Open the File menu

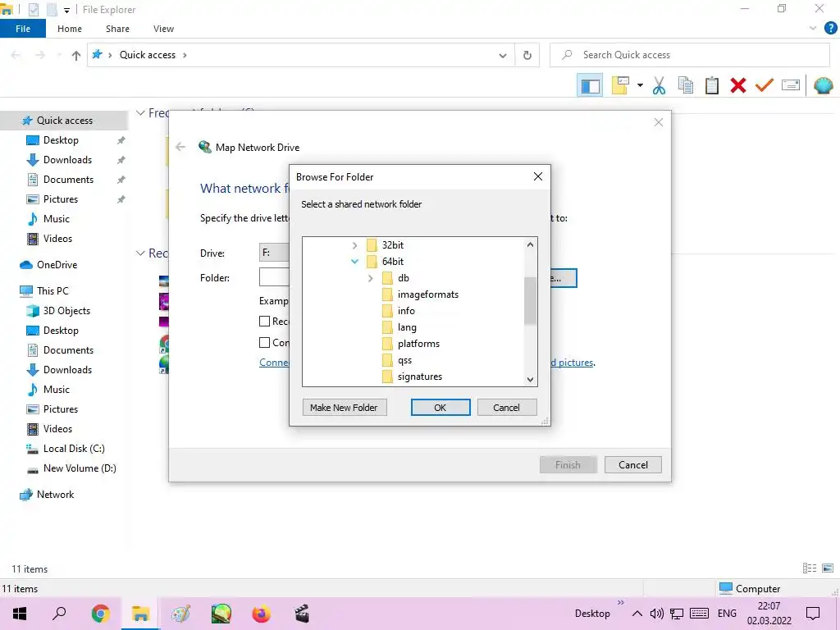point(23,29)
